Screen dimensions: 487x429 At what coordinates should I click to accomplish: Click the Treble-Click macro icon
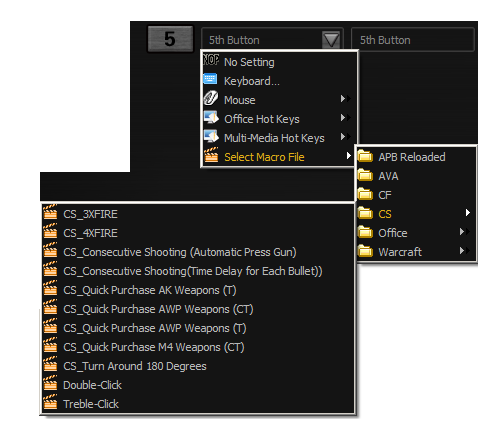point(50,402)
